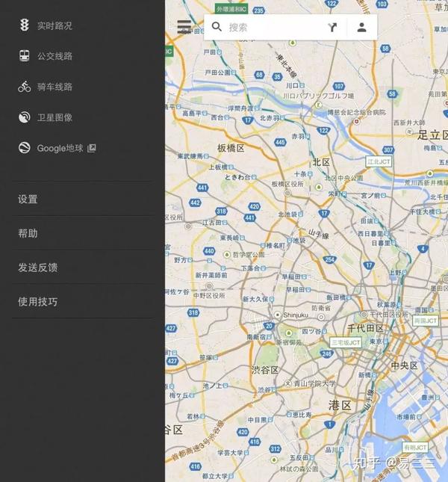Click the 三宅坂JCT junction label
448x482 pixels.
[x=346, y=342]
